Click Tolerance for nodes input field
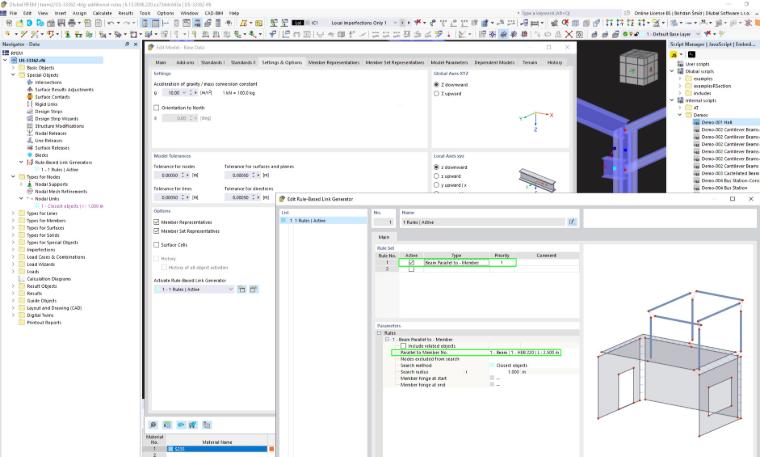This screenshot has height=457, width=760. click(170, 175)
